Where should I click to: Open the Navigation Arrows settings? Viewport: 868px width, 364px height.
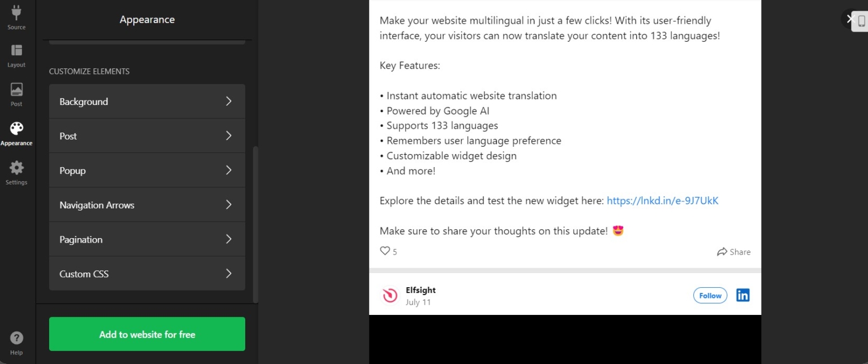point(147,204)
